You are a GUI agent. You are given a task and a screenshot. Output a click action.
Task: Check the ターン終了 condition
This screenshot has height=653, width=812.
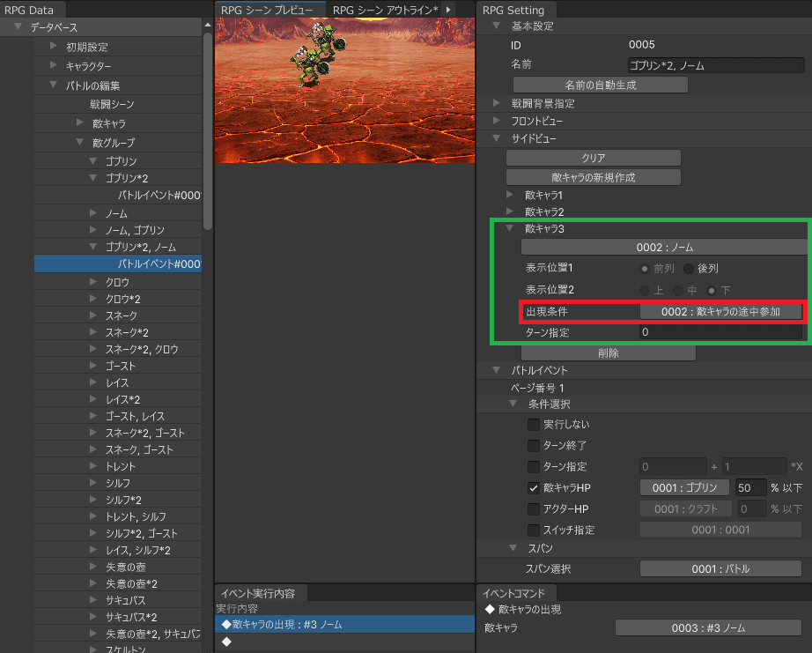(534, 446)
